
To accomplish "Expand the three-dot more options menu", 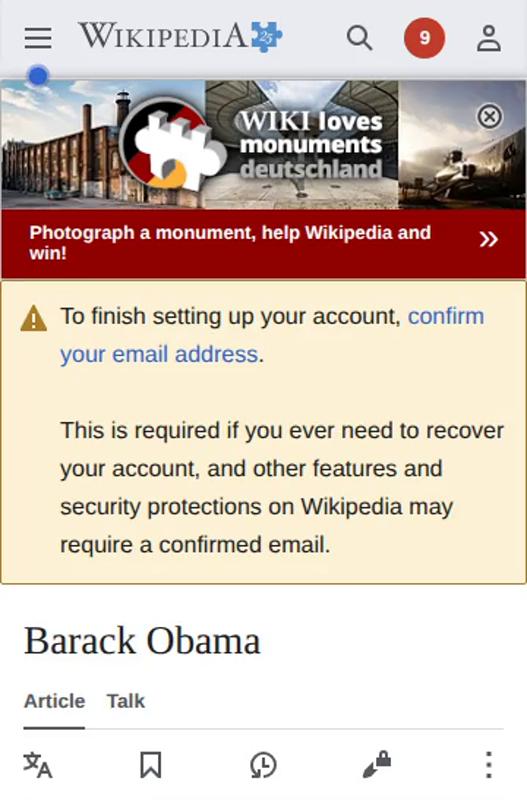I will pyautogui.click(x=489, y=764).
